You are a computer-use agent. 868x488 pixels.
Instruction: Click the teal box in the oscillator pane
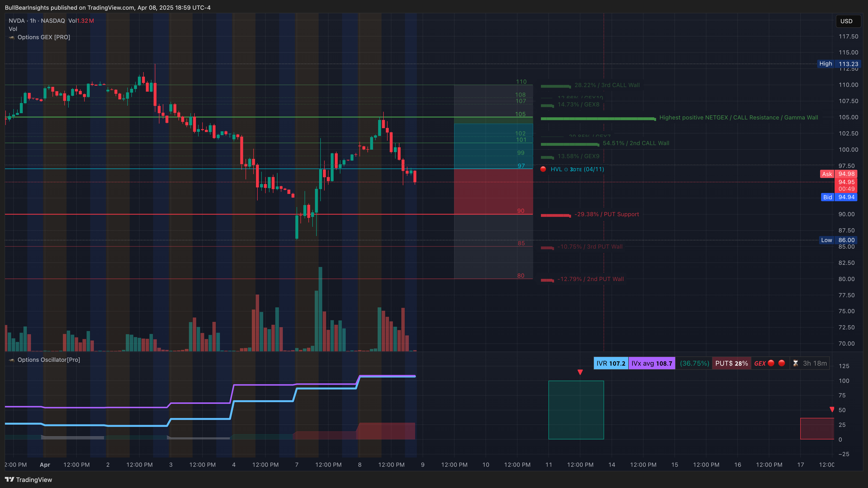[576, 410]
